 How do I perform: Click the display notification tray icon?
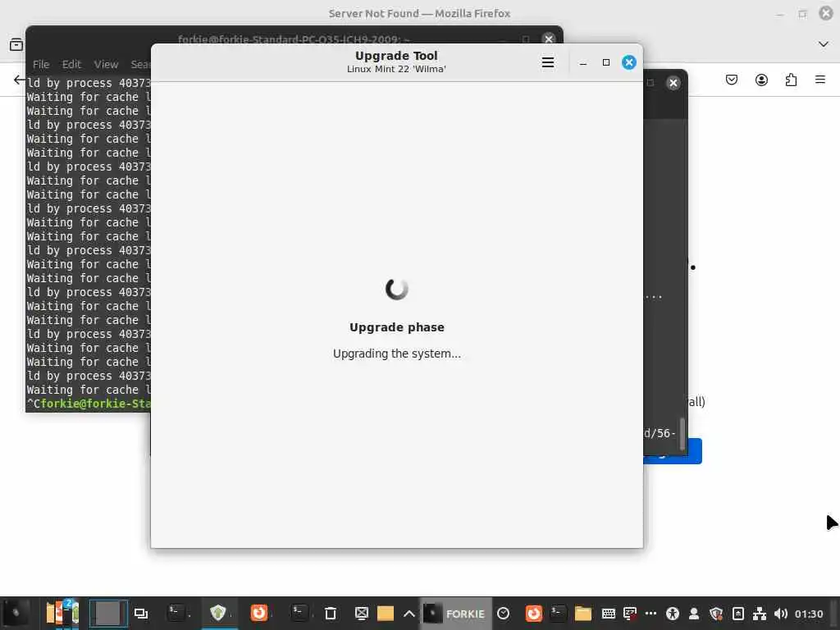[630, 614]
